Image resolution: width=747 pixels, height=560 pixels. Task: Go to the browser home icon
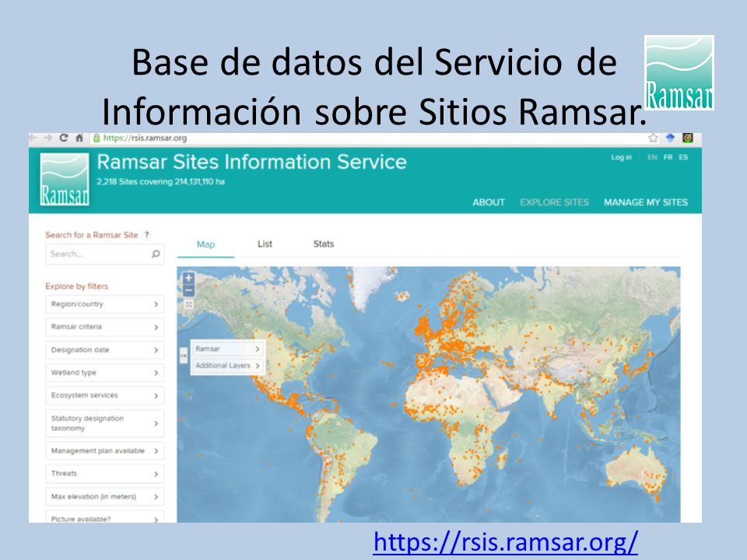point(79,138)
